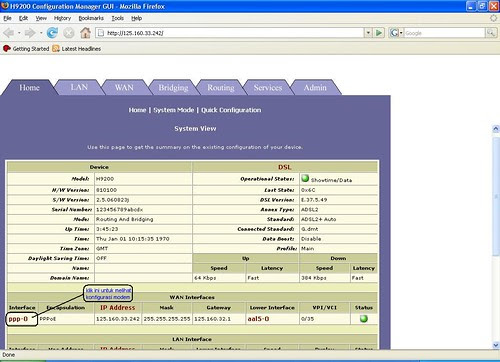Open the Quick Configuration link
500x362 pixels.
coord(231,110)
